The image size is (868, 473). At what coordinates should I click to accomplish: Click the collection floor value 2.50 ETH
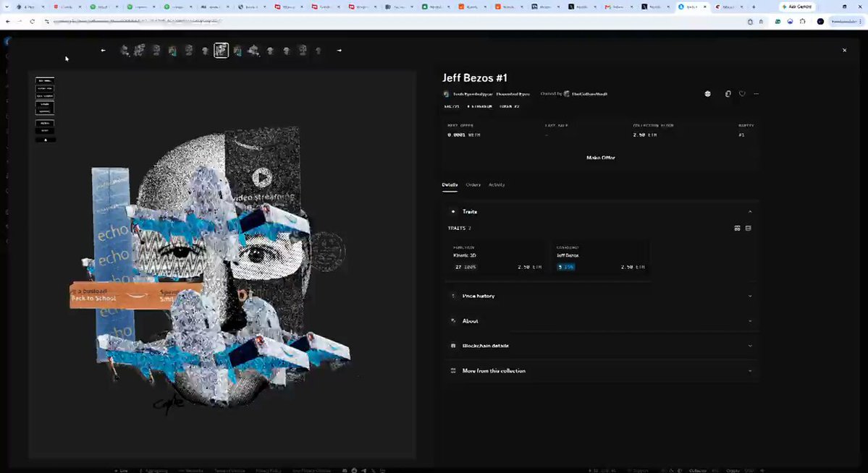point(645,135)
